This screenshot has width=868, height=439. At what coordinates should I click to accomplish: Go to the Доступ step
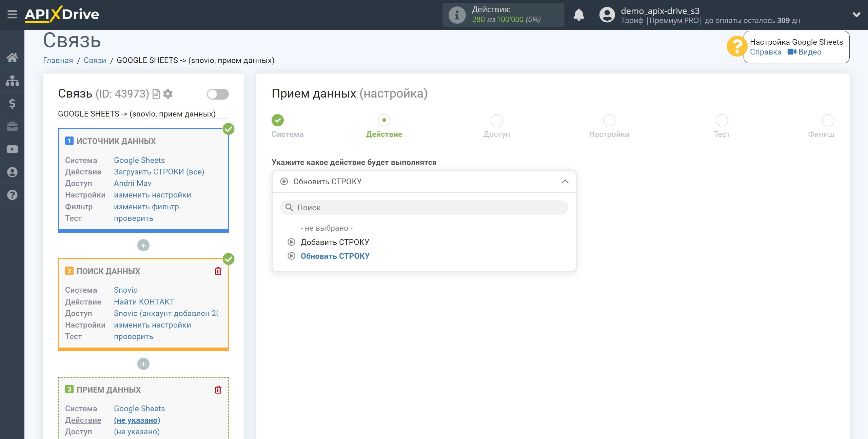pos(496,120)
